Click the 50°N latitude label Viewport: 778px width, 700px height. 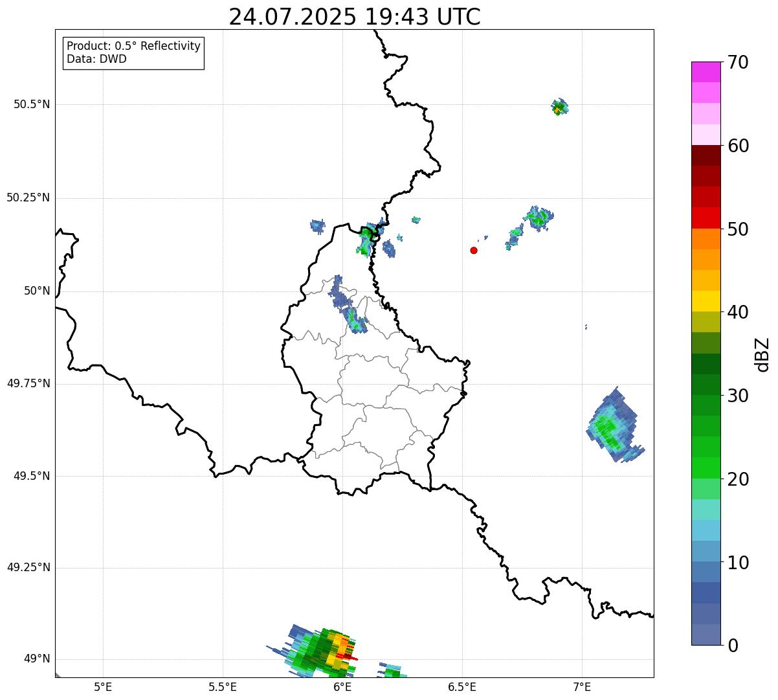pyautogui.click(x=37, y=291)
